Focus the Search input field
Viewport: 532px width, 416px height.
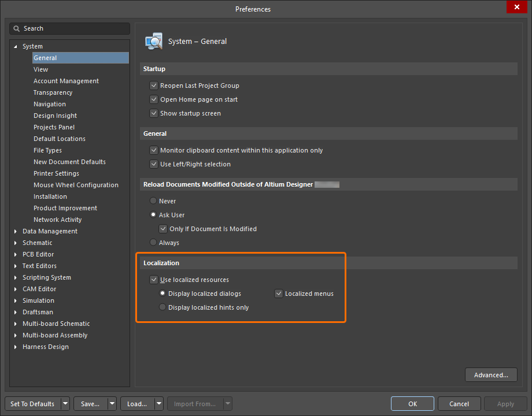point(70,28)
